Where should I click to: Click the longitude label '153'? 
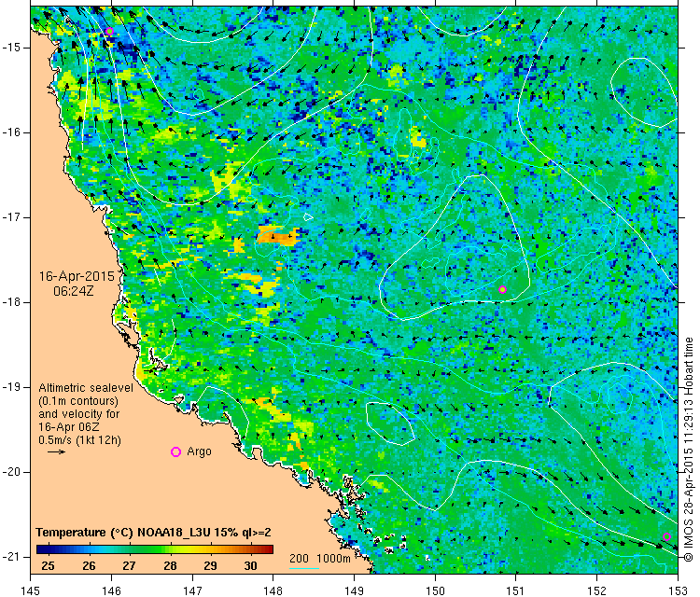tap(678, 590)
